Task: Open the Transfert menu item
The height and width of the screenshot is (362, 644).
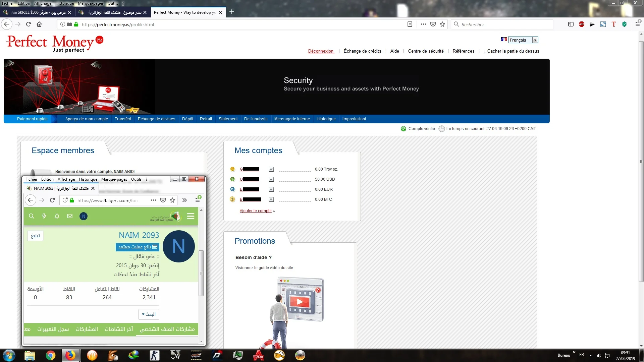Action: click(x=123, y=119)
